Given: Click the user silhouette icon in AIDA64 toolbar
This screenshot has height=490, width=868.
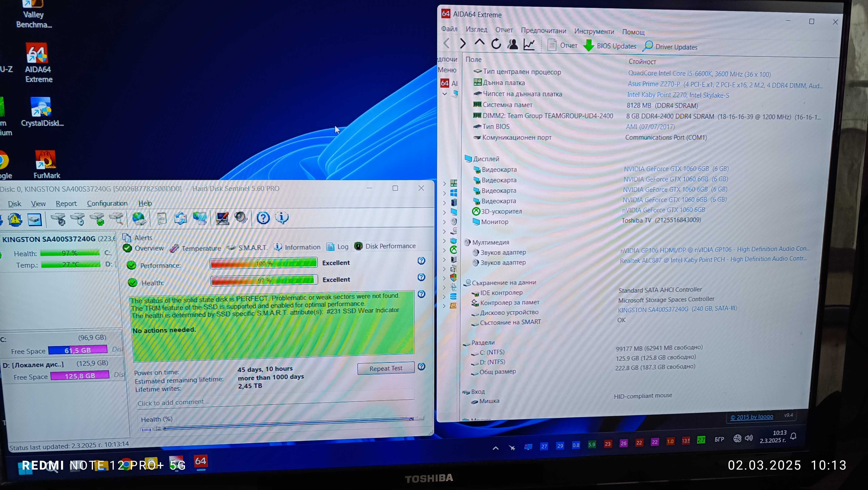Looking at the screenshot, I should pyautogui.click(x=513, y=44).
